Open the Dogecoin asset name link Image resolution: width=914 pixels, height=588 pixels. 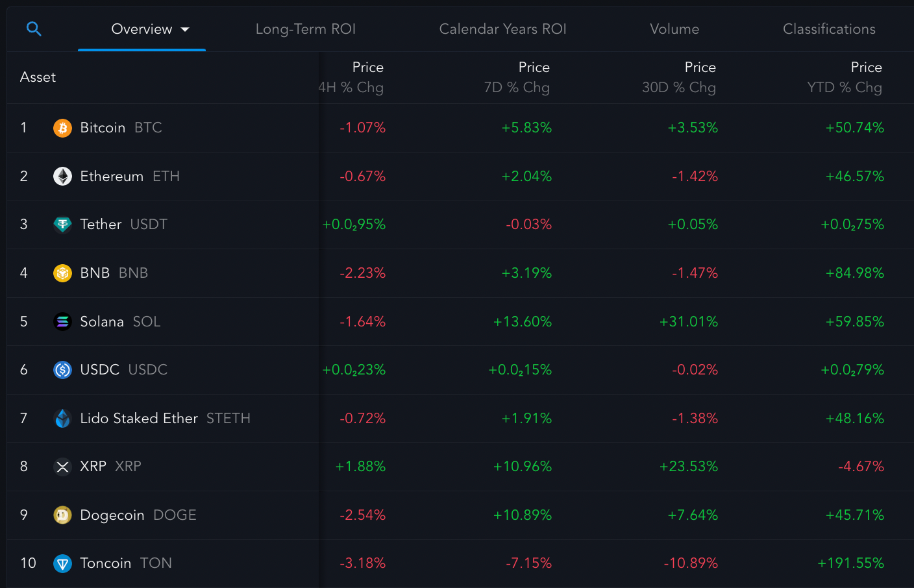[x=112, y=515]
